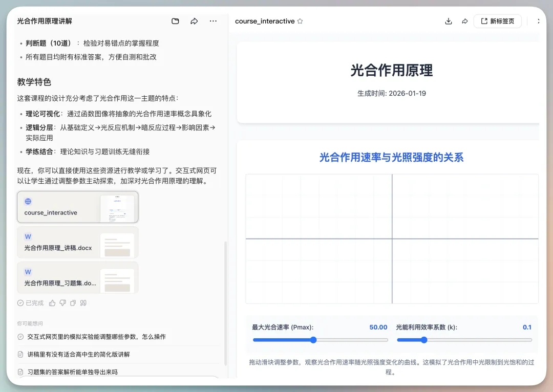
Task: Give a thumbs down to the response
Action: (63, 303)
